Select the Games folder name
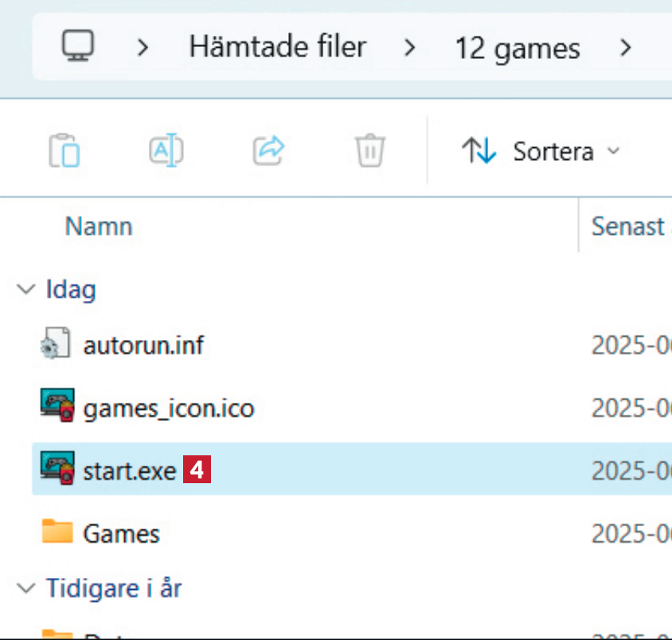This screenshot has width=672, height=640. coord(121,533)
